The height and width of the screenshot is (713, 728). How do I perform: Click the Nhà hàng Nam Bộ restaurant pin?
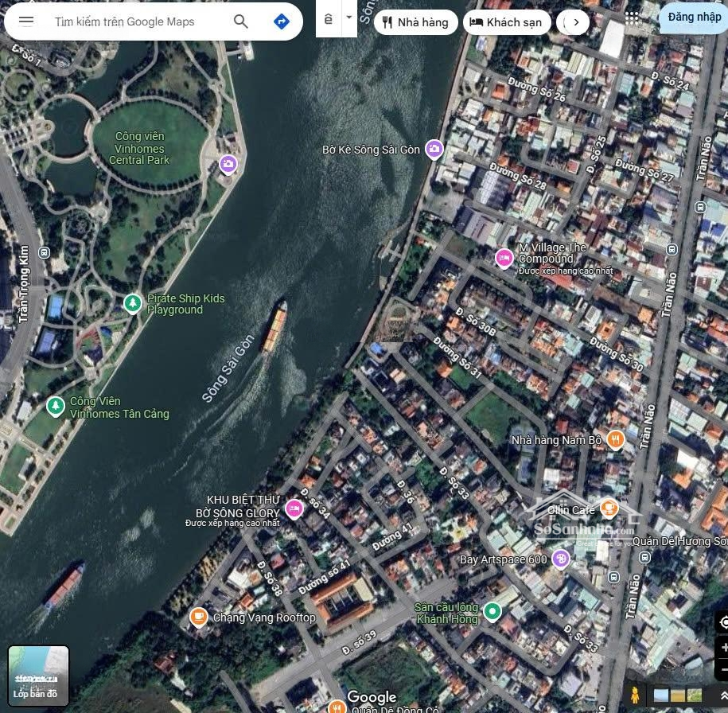tap(614, 439)
